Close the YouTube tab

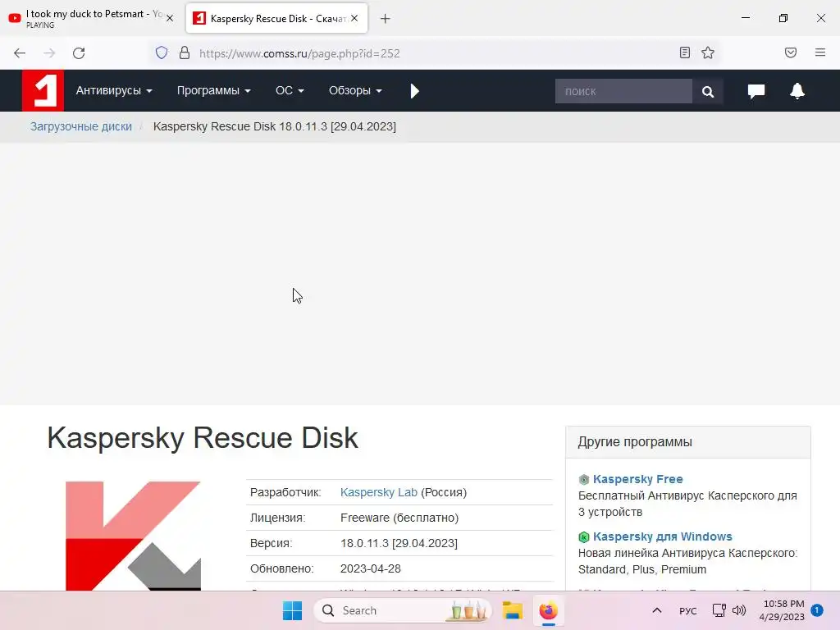170,18
